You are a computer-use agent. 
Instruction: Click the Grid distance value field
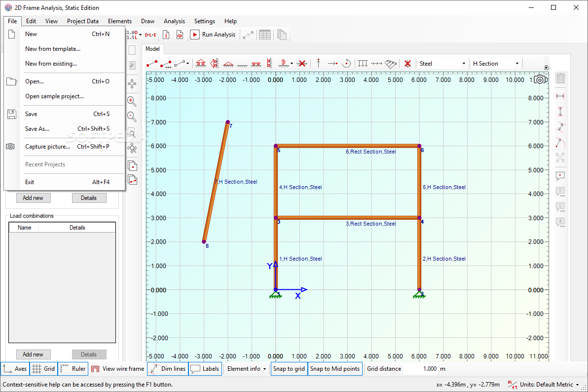421,369
